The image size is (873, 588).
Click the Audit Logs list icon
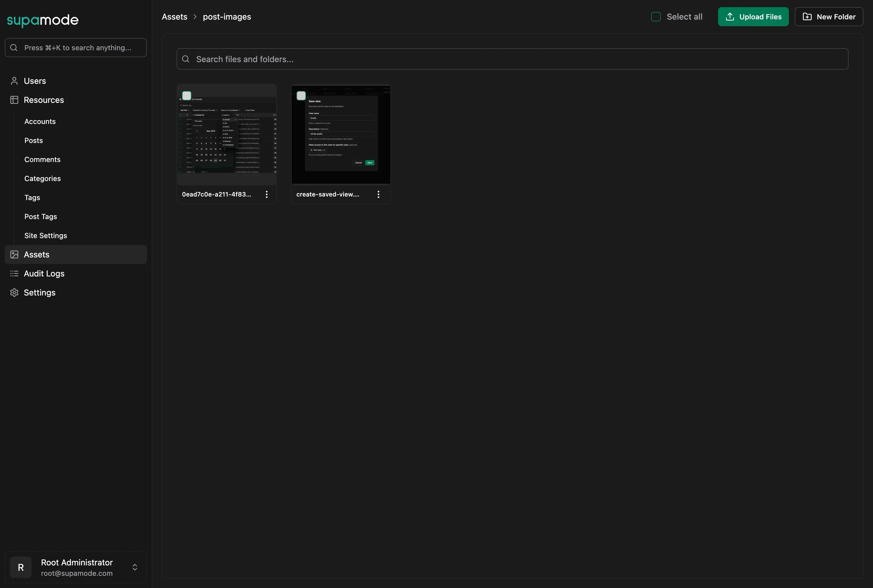pos(14,273)
